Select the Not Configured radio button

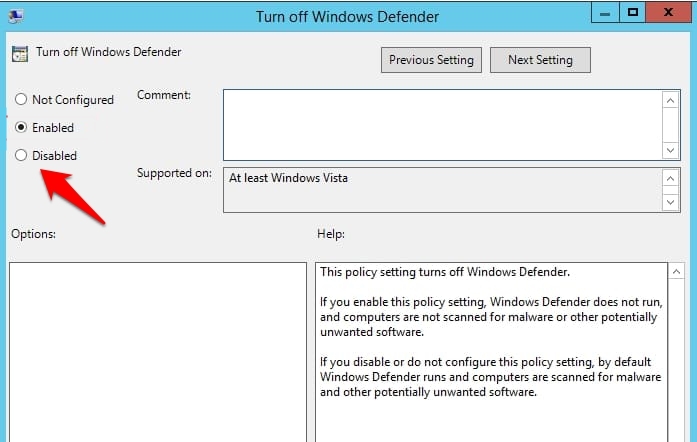(x=21, y=99)
